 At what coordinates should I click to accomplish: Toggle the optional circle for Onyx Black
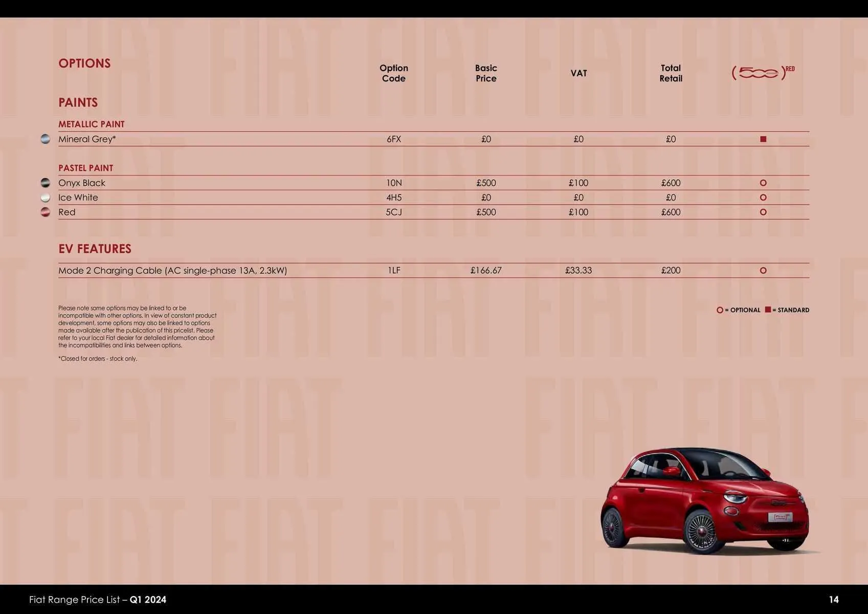click(x=763, y=182)
